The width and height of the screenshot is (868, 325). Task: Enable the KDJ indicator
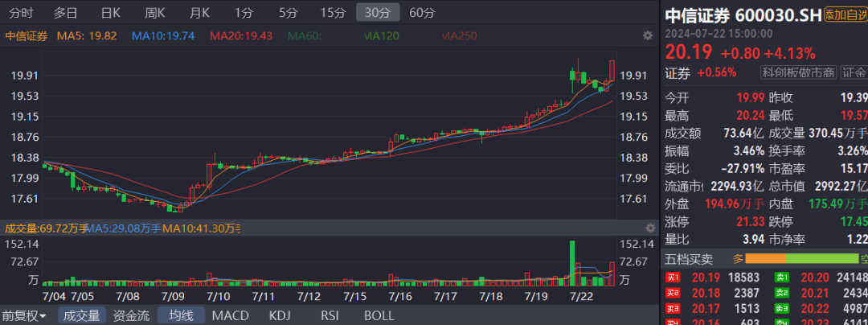[280, 316]
